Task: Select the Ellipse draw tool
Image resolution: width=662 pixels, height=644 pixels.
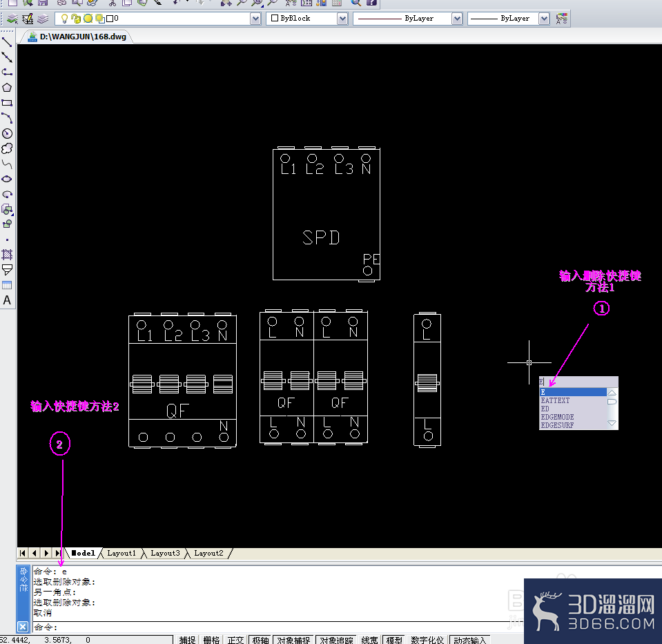Action: tap(7, 179)
